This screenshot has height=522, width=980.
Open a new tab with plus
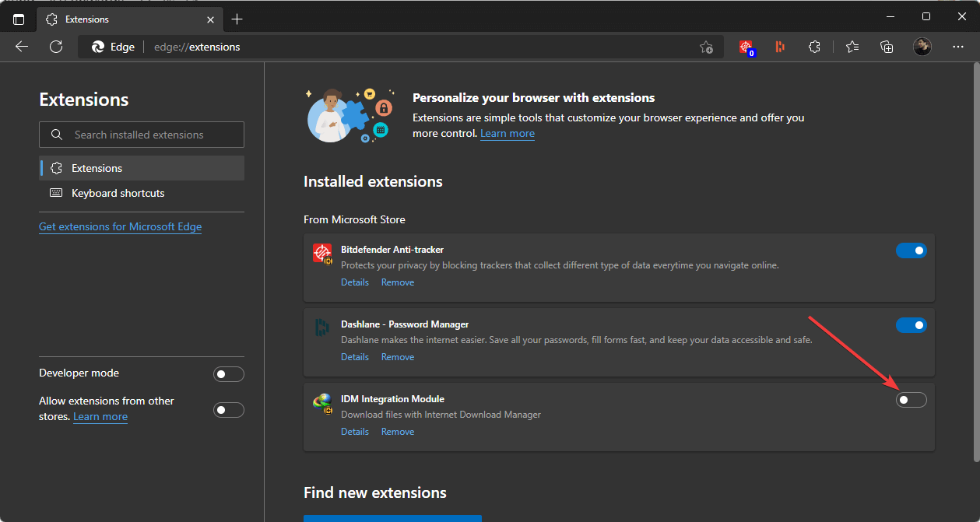click(237, 19)
